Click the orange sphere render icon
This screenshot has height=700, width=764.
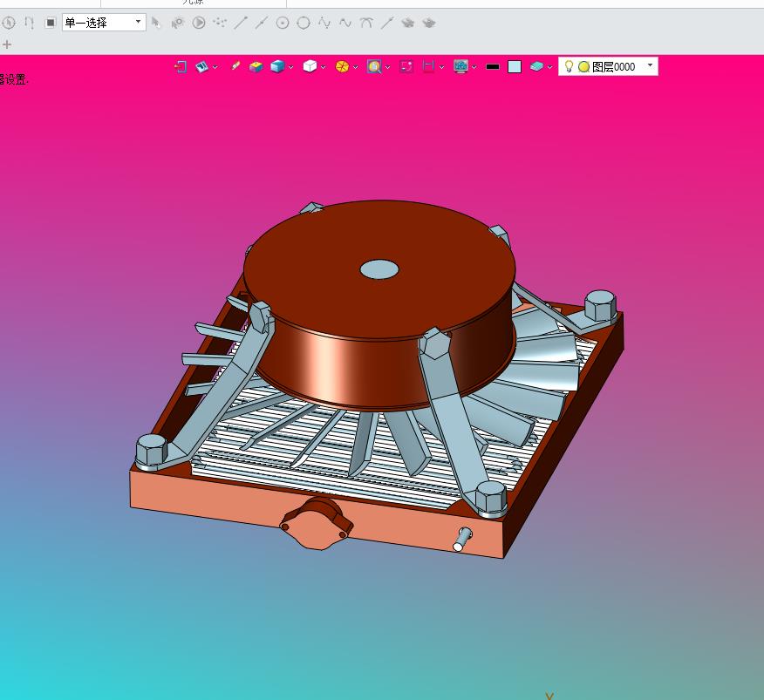(342, 66)
